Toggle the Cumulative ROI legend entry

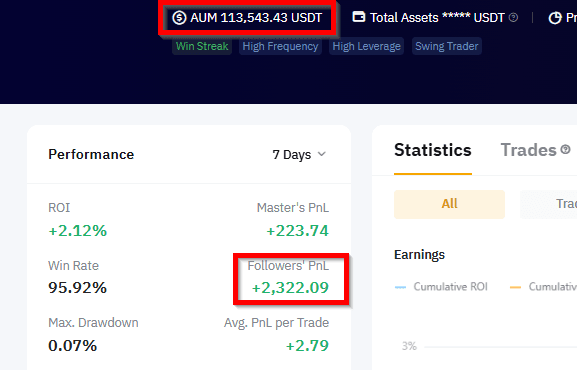[441, 286]
